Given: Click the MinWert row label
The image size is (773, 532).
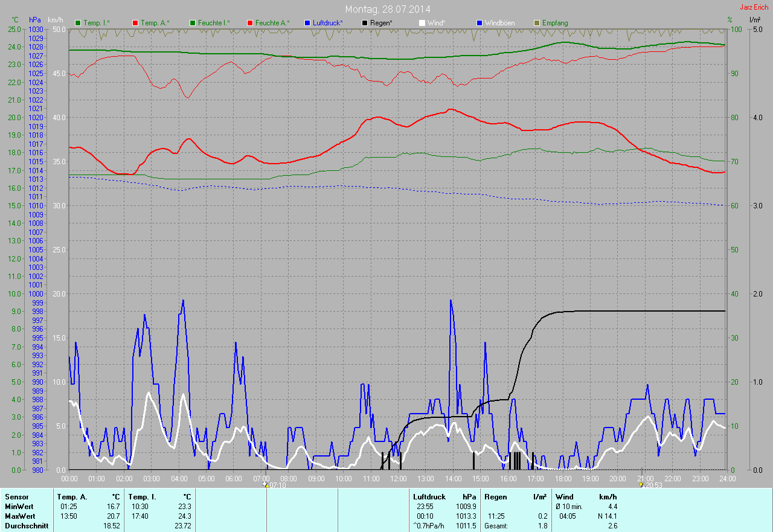Looking at the screenshot, I should pos(19,507).
